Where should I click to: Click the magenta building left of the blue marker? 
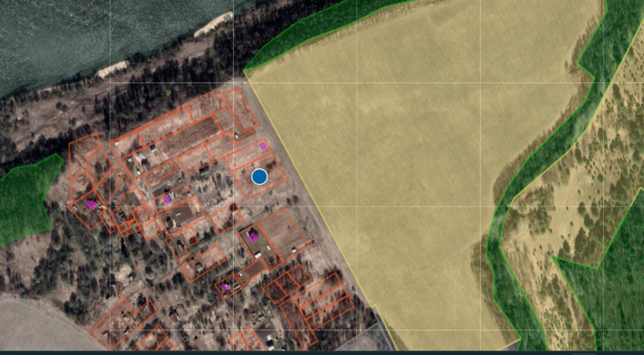pyautogui.click(x=167, y=199)
